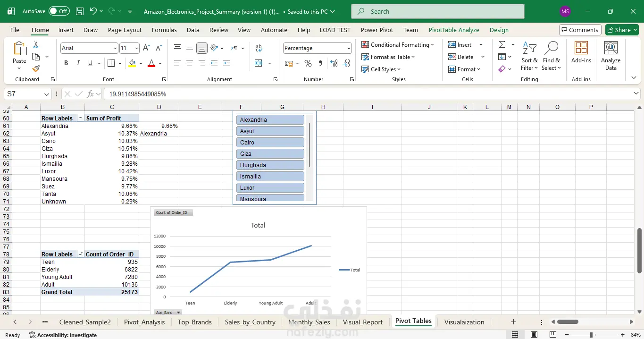Switch to the Sales_by_Country sheet tab
Screen dimensions: 644x339
click(250, 322)
